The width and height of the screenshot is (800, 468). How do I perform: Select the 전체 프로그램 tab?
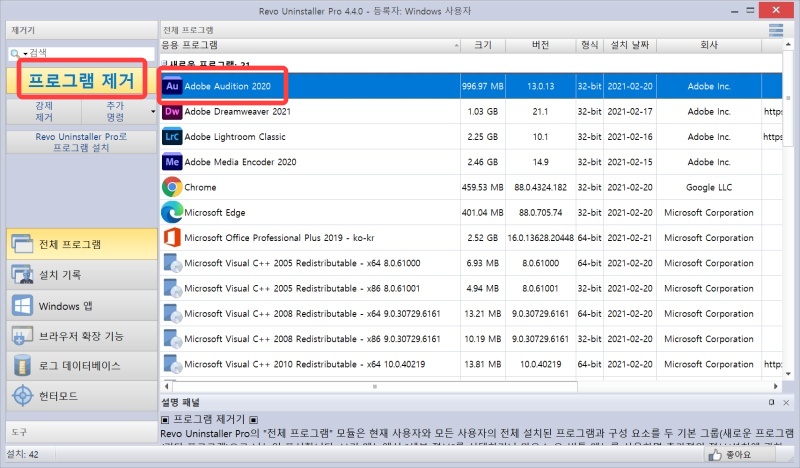[82, 244]
